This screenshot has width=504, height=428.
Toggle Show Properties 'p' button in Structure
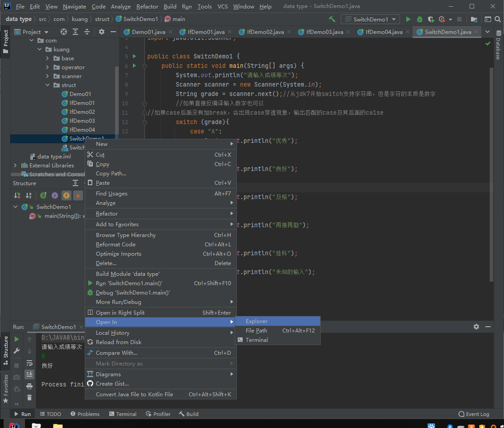pos(55,195)
